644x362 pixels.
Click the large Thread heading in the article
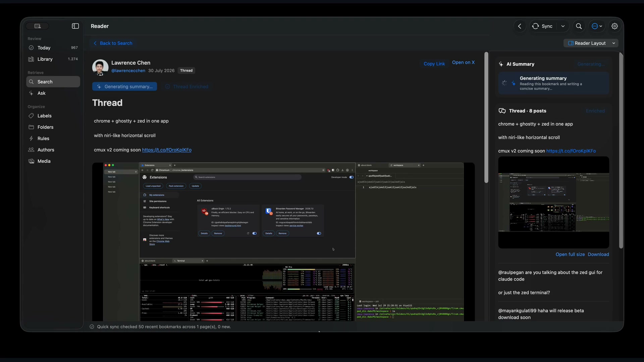point(107,103)
